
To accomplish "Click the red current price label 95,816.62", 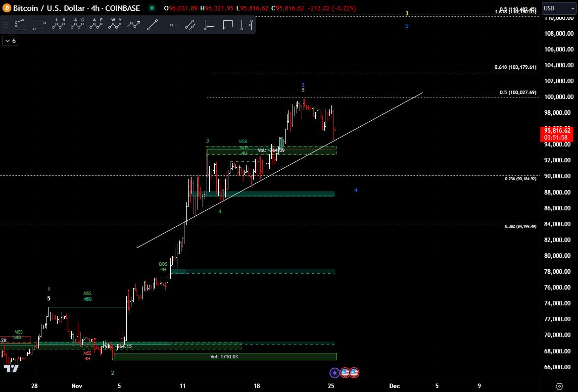I will tap(557, 134).
